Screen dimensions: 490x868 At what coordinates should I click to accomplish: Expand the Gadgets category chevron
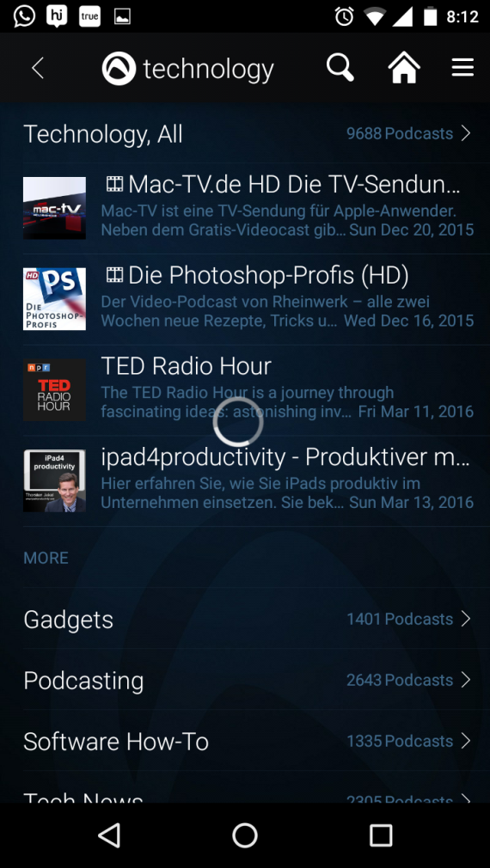click(466, 618)
